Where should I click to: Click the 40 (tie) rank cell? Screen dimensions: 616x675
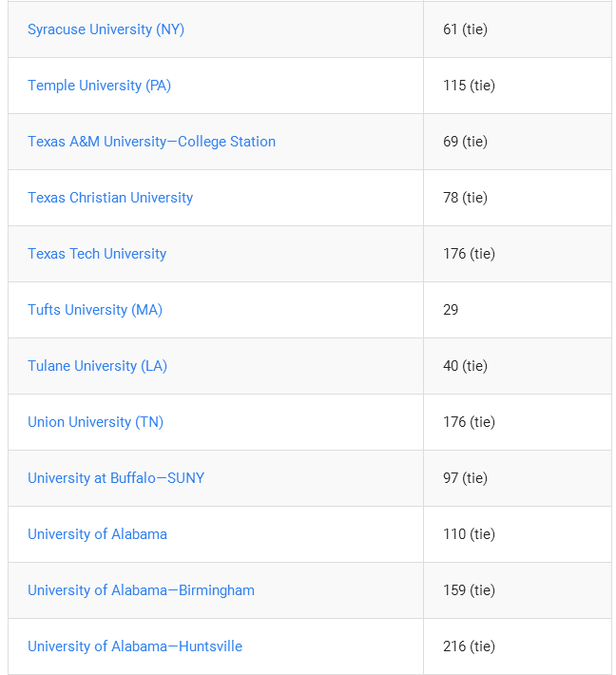pos(517,366)
